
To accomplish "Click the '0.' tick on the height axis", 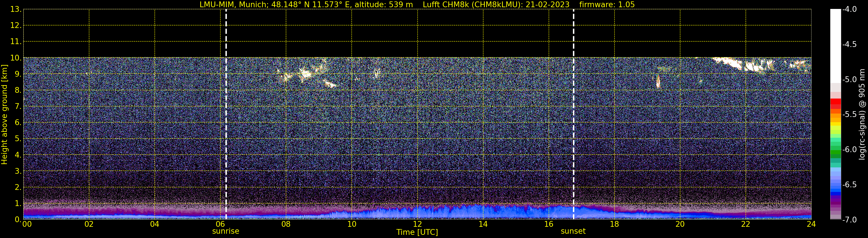I will click(18, 220).
